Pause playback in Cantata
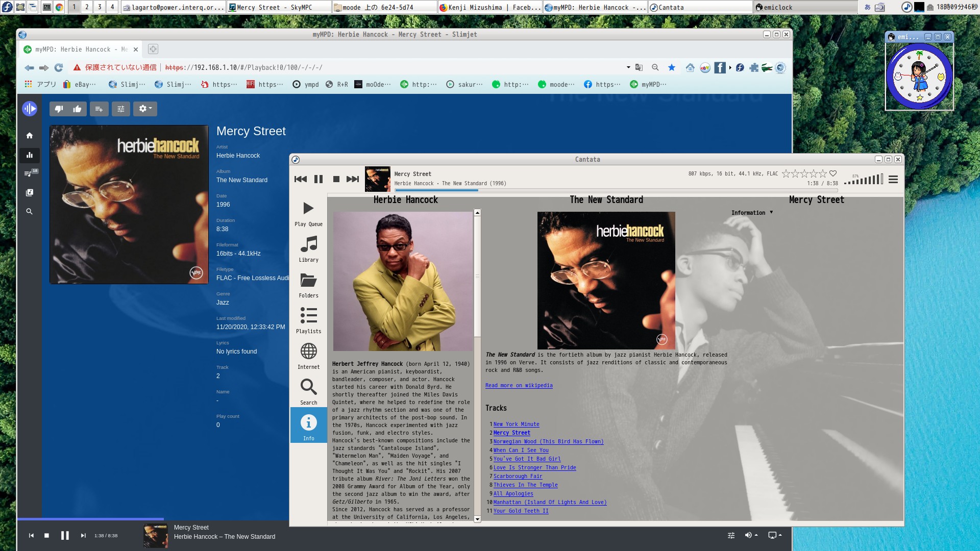The width and height of the screenshot is (980, 551). pos(318,179)
